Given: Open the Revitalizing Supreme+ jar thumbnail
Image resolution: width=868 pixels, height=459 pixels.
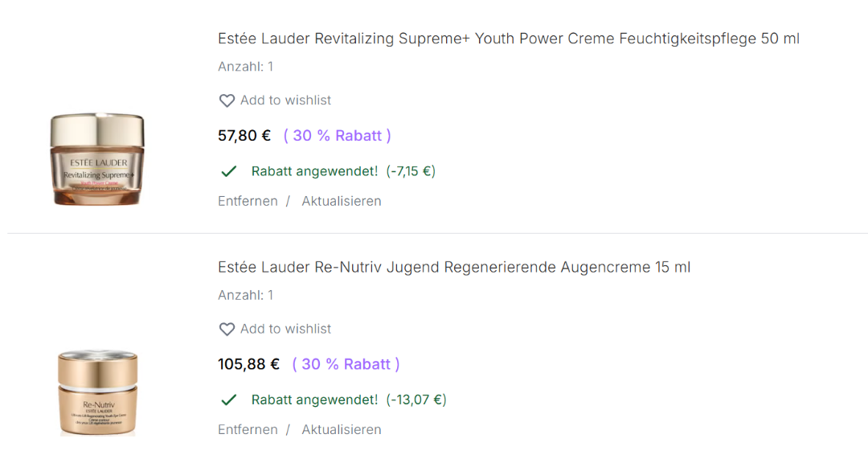Looking at the screenshot, I should click(97, 158).
